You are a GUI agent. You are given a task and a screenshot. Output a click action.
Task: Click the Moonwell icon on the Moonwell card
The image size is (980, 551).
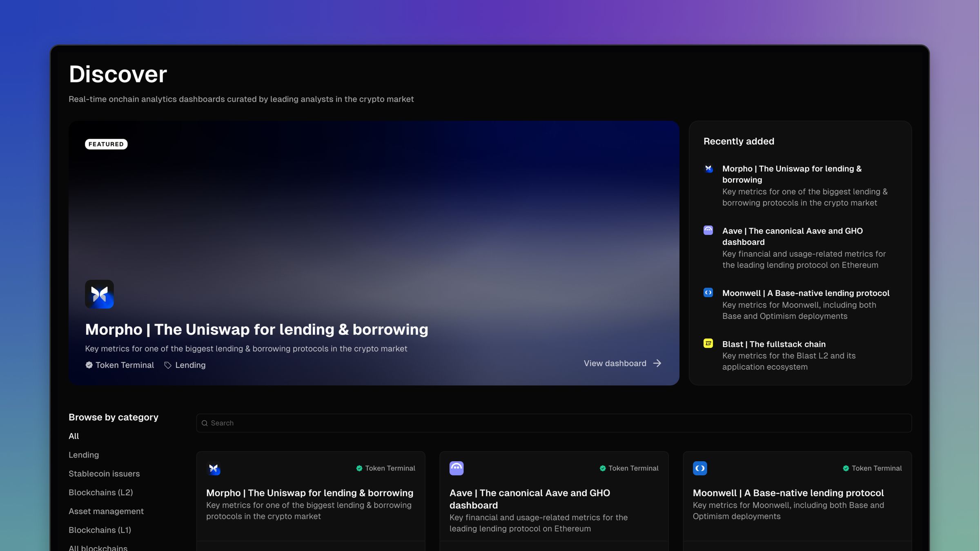[x=700, y=469]
